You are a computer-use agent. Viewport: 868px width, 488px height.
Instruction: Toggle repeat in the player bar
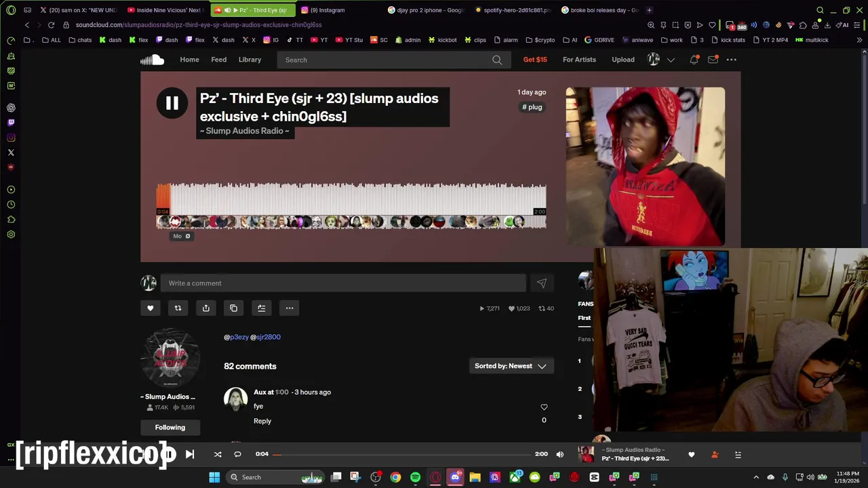237,454
